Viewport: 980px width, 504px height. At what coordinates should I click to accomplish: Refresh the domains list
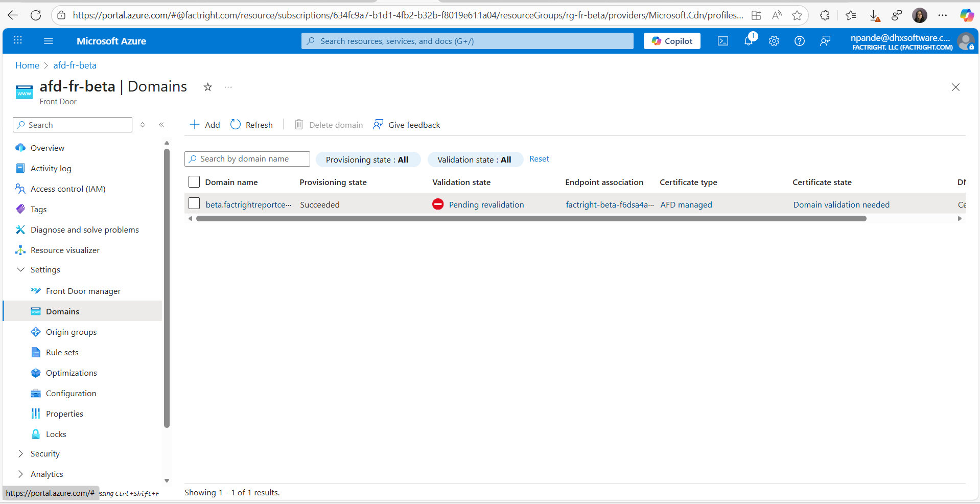click(251, 125)
